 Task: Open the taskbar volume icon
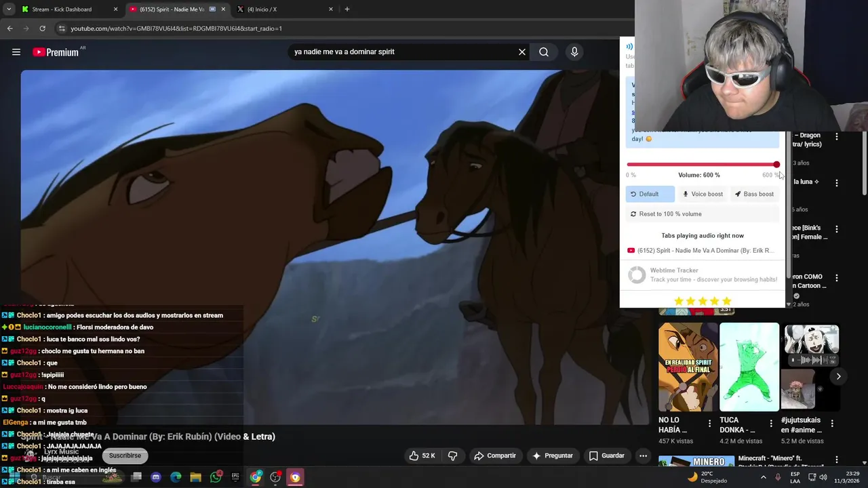[x=823, y=477]
